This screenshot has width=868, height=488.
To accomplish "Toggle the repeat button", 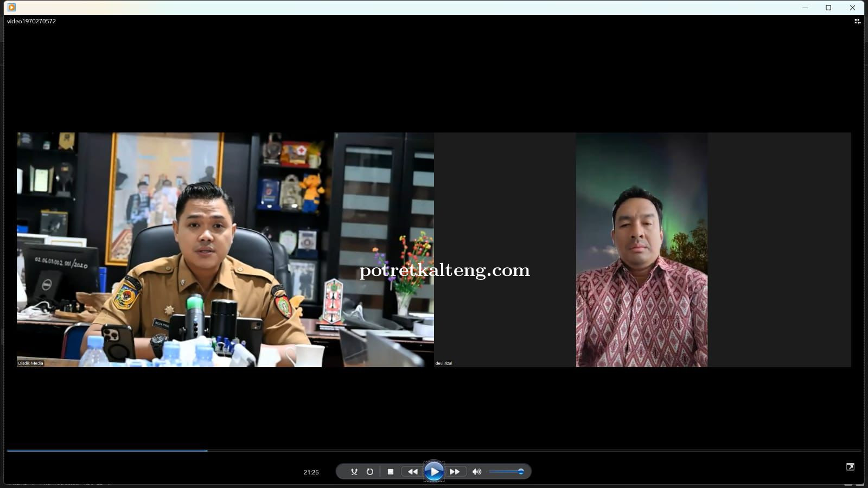I will 370,472.
